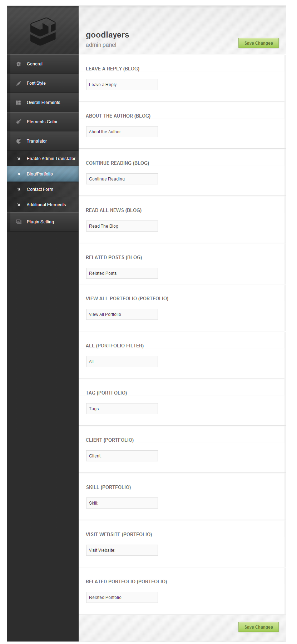Click the Visit Website input box
Viewport: 297px width, 644px height.
pyautogui.click(x=122, y=550)
